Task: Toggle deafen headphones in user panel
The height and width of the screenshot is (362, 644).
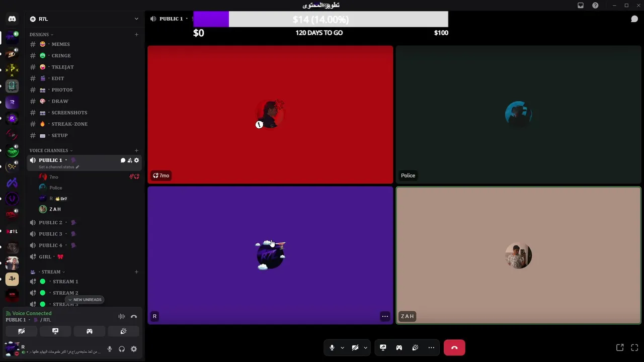Action: pyautogui.click(x=122, y=349)
